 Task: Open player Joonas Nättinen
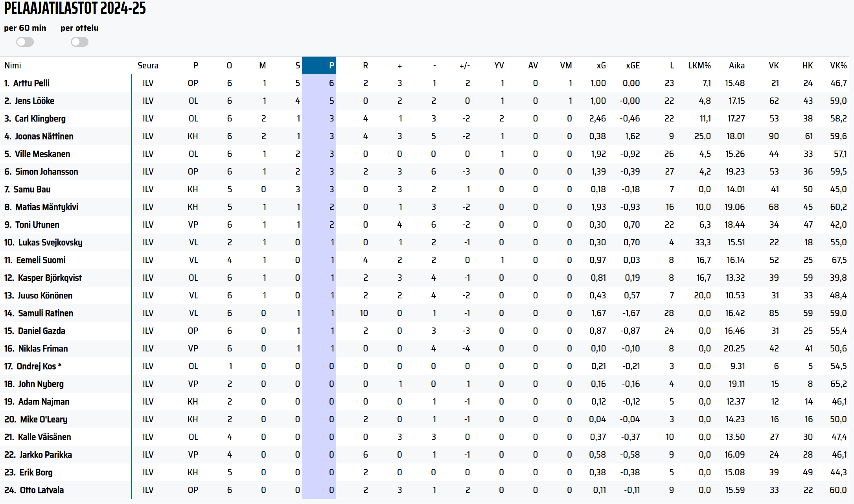(x=44, y=136)
